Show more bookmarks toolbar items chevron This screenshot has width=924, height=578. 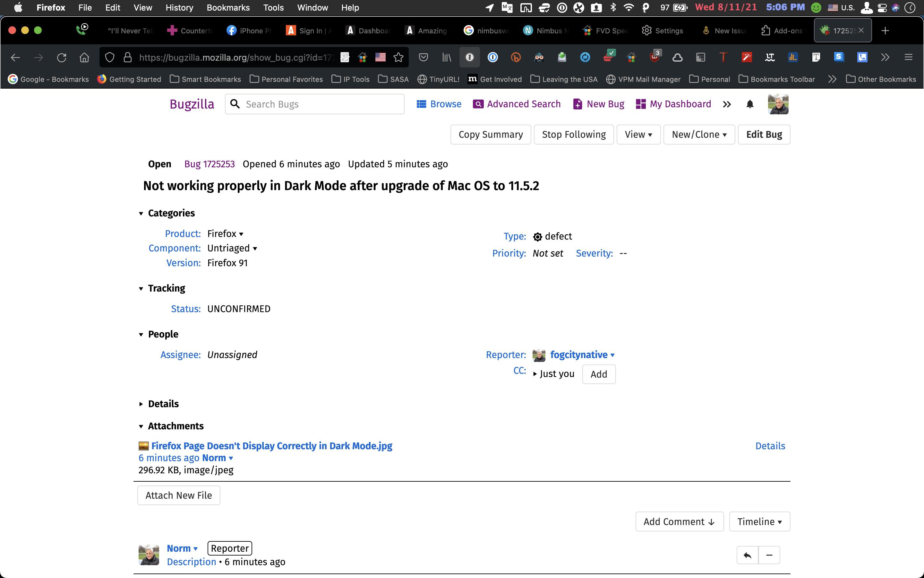[x=832, y=79]
